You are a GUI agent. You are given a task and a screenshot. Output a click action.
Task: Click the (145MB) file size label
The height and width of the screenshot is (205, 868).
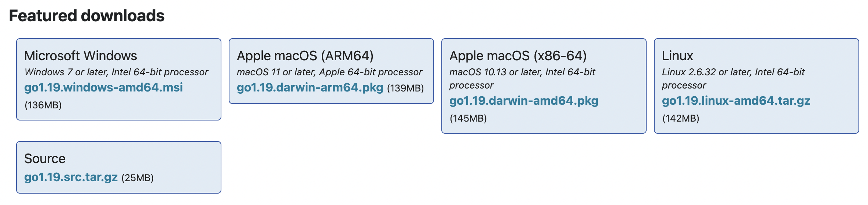tap(468, 119)
